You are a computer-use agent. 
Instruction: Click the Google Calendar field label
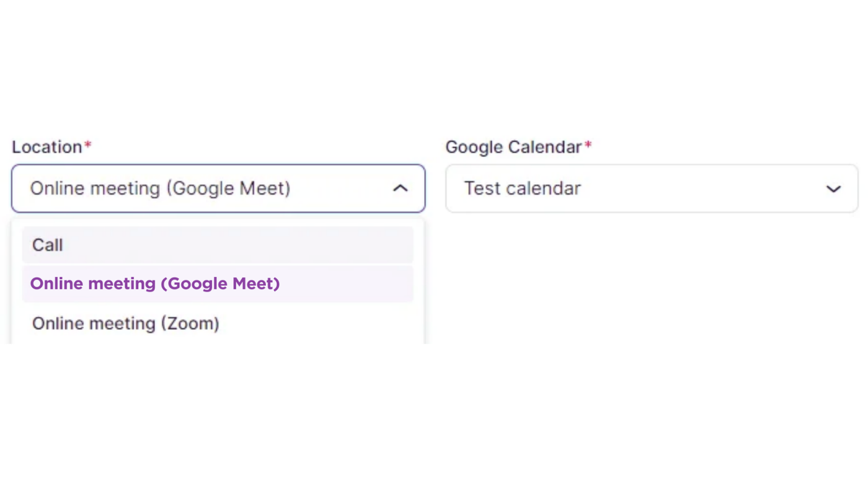pos(513,147)
